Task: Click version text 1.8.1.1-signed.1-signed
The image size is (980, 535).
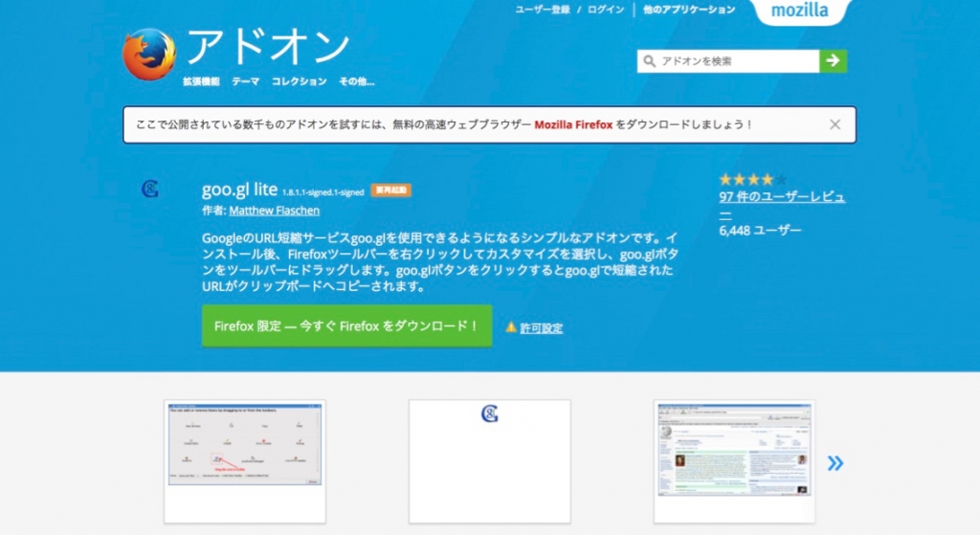Action: point(323,192)
